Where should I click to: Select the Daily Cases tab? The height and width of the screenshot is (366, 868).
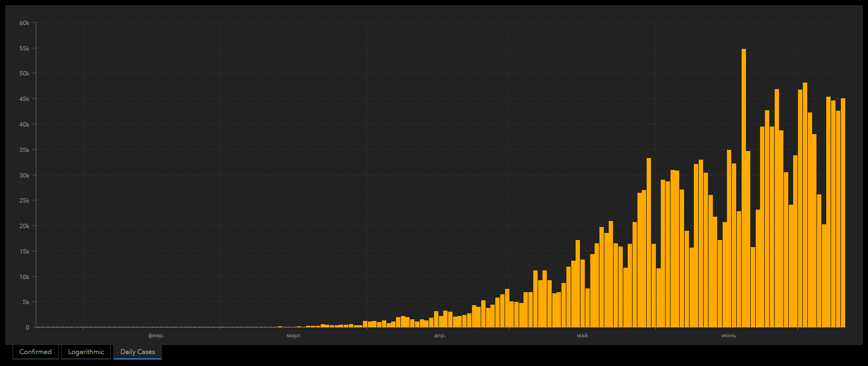[x=137, y=352]
